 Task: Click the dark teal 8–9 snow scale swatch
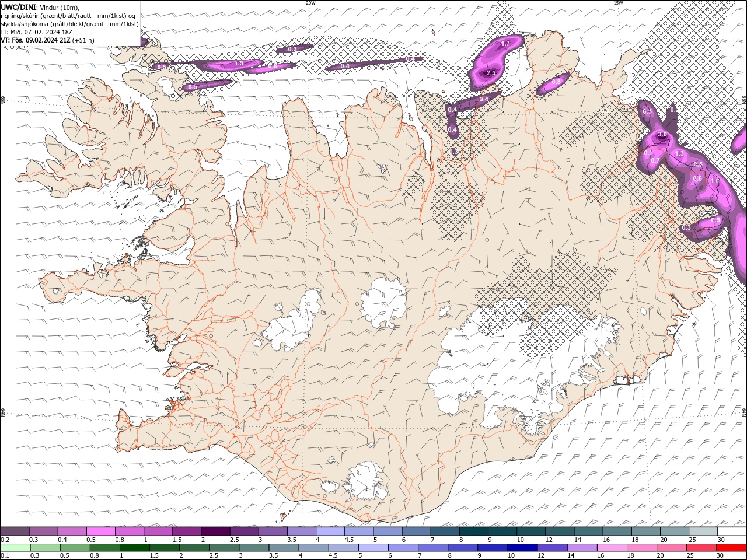coord(473,531)
